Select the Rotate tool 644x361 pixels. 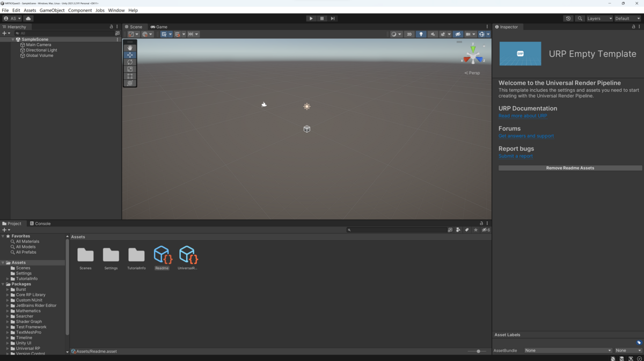click(130, 62)
